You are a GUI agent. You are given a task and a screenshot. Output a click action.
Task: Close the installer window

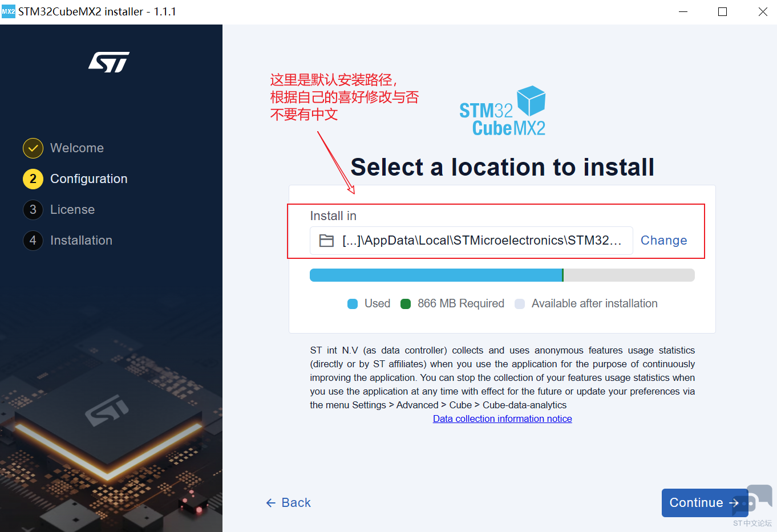point(763,12)
